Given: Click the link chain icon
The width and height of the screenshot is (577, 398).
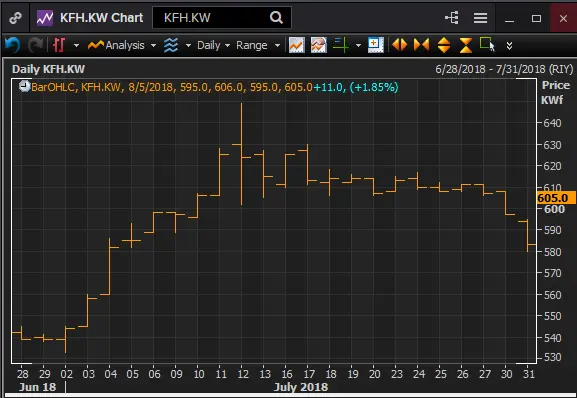Looking at the screenshot, I should [15, 18].
